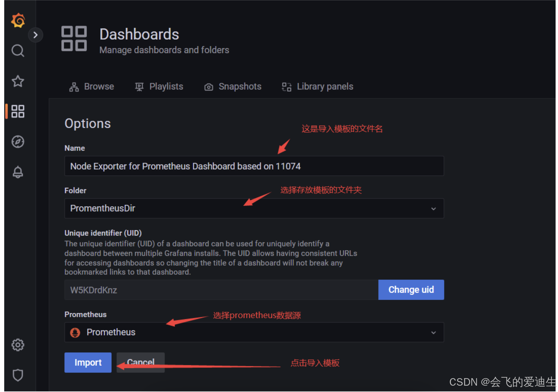The width and height of the screenshot is (558, 392).
Task: Click the Change uid button
Action: (411, 290)
